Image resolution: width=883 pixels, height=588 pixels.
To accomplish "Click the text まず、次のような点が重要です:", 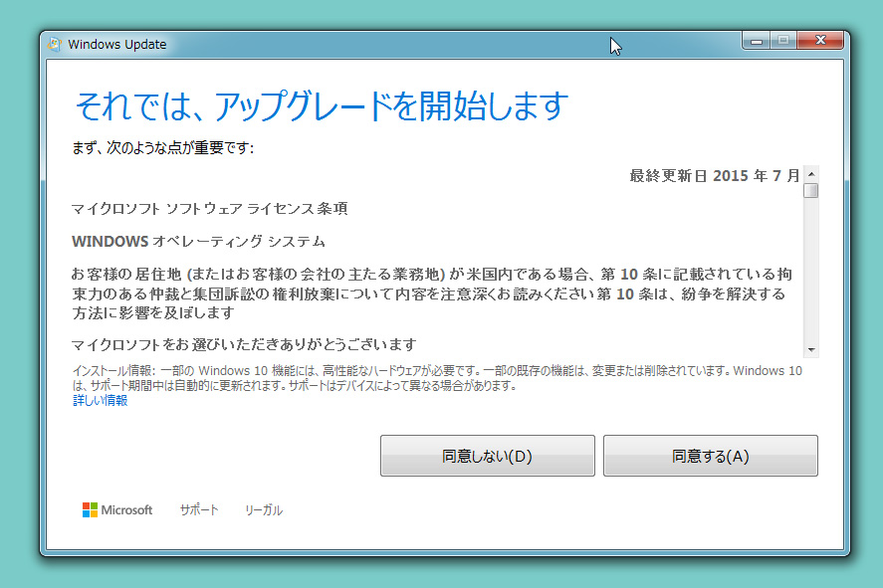I will 162,148.
